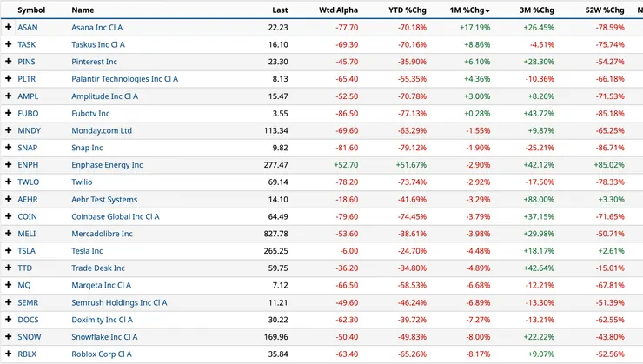Click the plus icon beside COIN
Viewport: 643px width, 364px height.
[9, 216]
